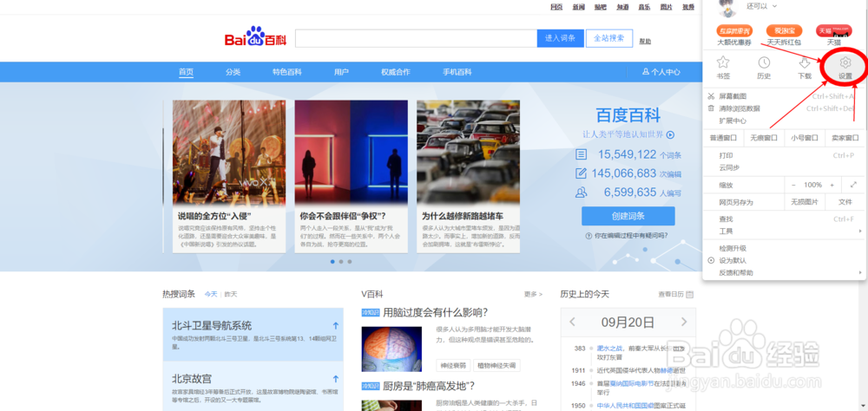This screenshot has width=868, height=411.
Task: Click the encyclopedia search input field
Action: click(x=416, y=38)
